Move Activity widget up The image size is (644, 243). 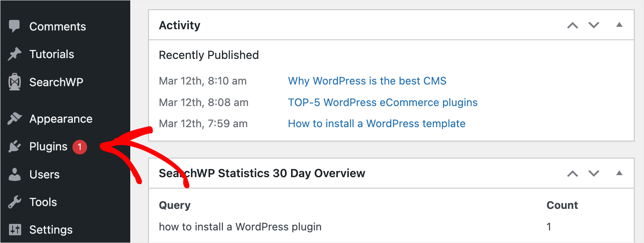point(573,25)
